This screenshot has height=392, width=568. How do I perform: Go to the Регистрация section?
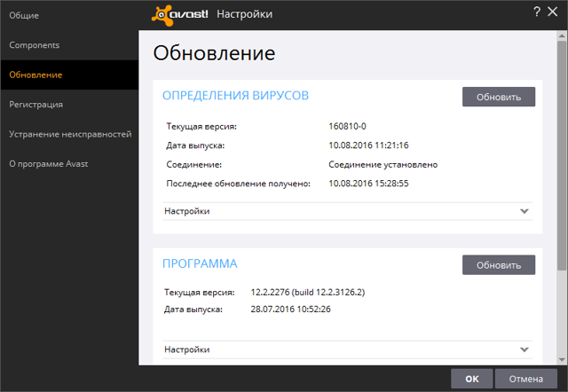click(35, 104)
